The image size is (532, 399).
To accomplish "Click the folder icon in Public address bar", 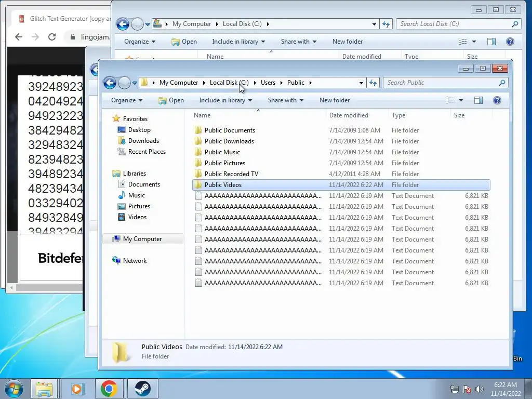I will pyautogui.click(x=144, y=83).
